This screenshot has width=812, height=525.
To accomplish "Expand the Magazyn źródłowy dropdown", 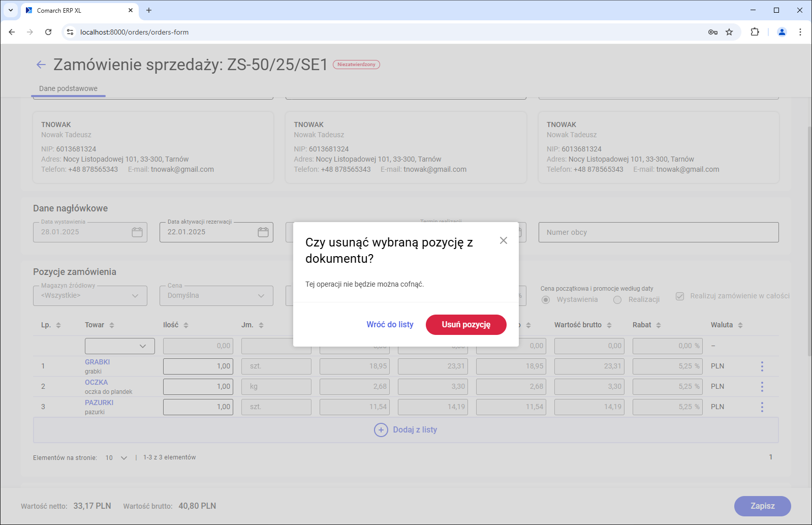I will click(x=135, y=296).
